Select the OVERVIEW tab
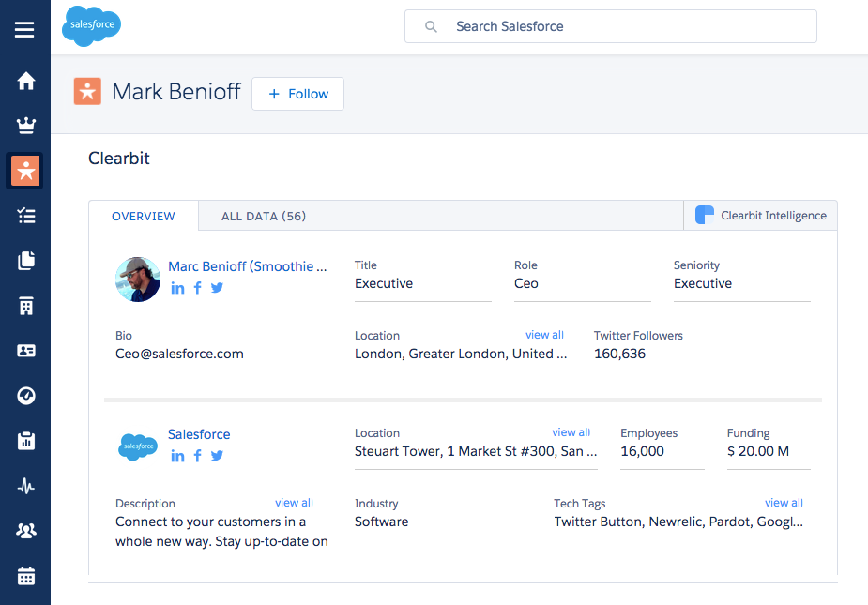Image resolution: width=868 pixels, height=605 pixels. (x=143, y=215)
